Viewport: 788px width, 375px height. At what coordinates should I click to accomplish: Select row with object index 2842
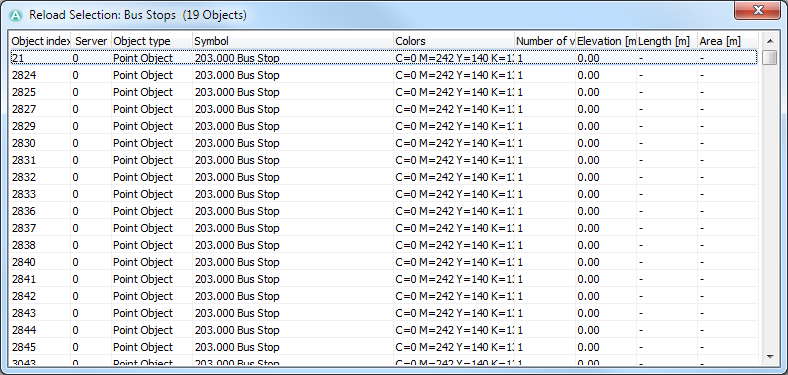click(383, 296)
